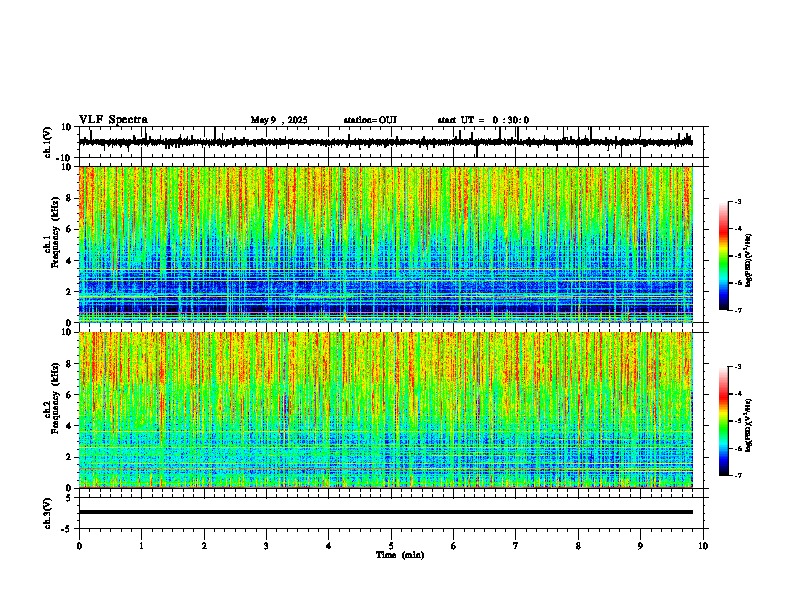The image size is (792, 612).
Task: Click the 'VLF Spectra' plot title
Action: (x=113, y=120)
